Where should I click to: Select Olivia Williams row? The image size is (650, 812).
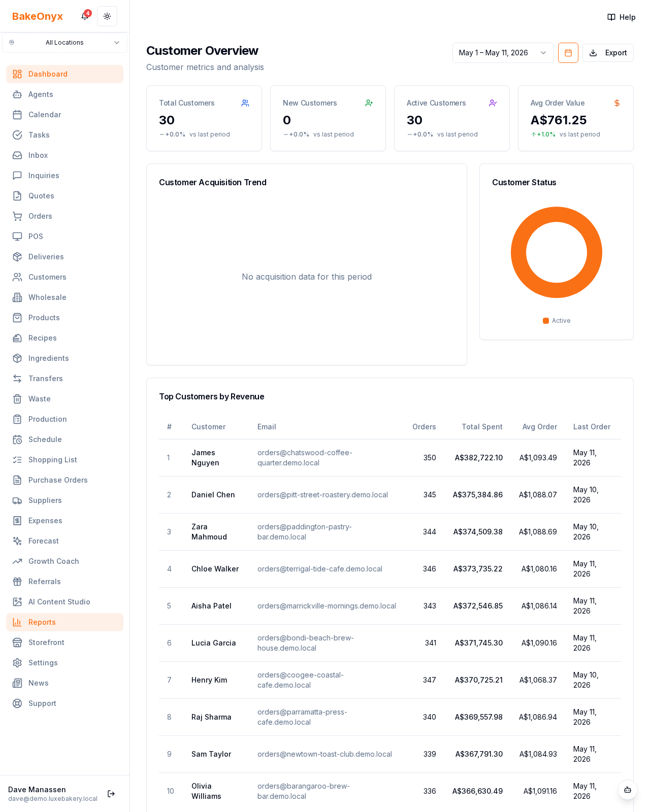pos(390,791)
